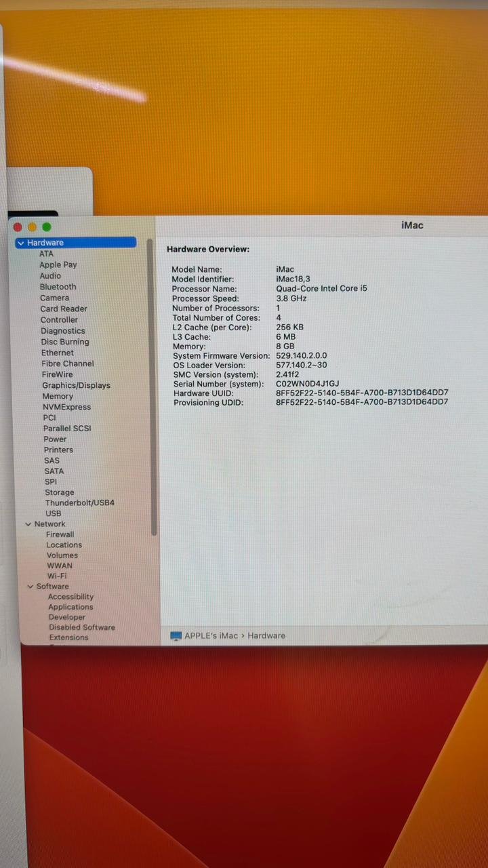Collapse the Hardware section chevron
Screen dimensions: 488x868
point(21,243)
